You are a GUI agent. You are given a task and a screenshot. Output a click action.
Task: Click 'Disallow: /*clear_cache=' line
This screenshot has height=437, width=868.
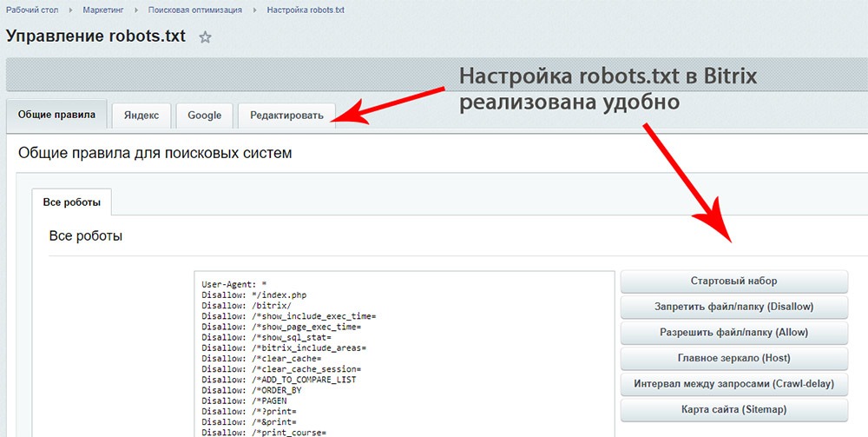pos(261,358)
